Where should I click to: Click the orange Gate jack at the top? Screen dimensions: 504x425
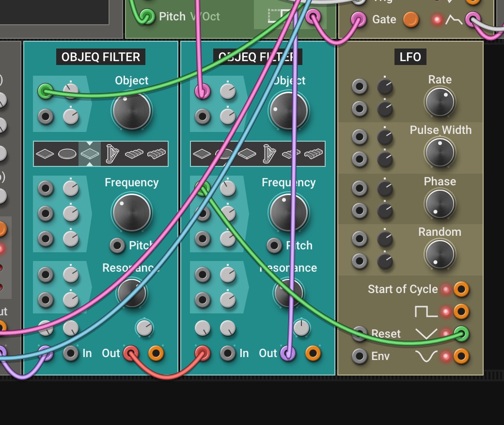[411, 19]
